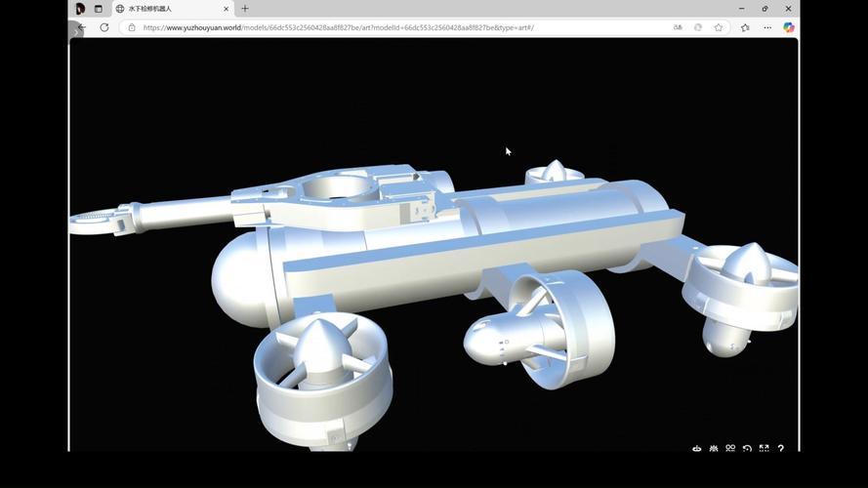
Task: Open the tab actions menu icon
Action: coord(99,9)
